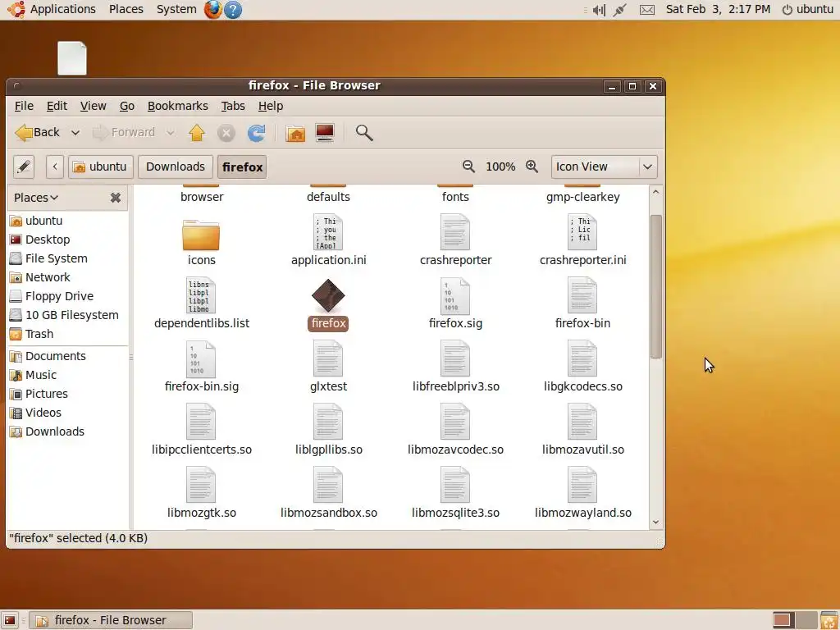This screenshot has height=630, width=840.
Task: Select libfreeblpriv3.so file
Action: pos(455,367)
